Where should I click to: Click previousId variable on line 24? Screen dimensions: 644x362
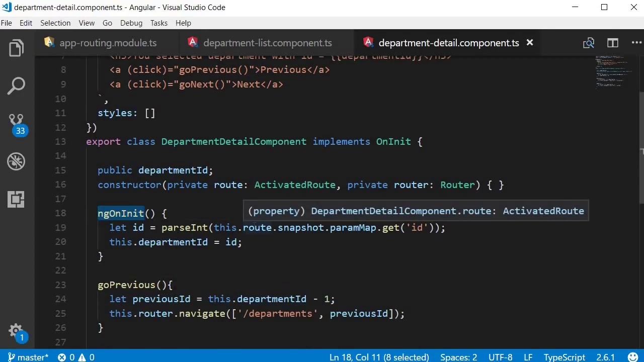coord(162,299)
